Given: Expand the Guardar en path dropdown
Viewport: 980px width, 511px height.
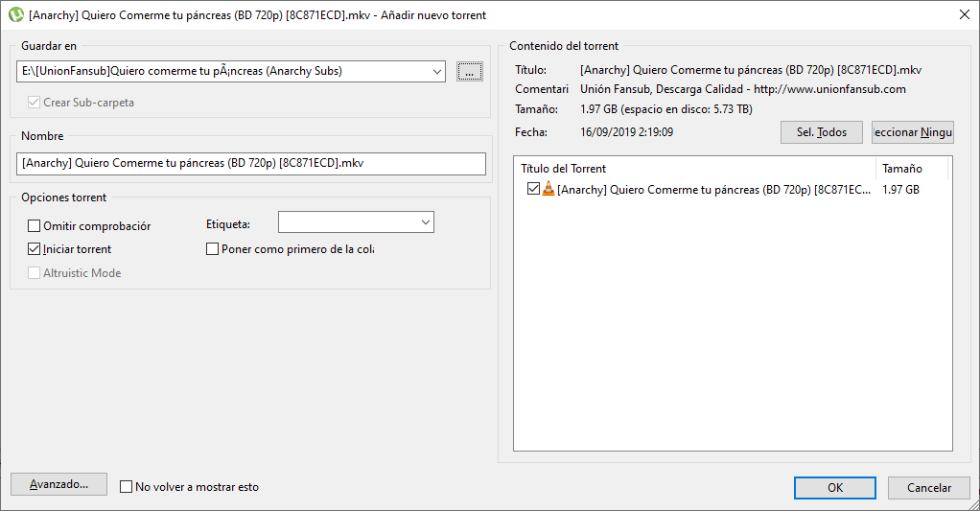Looking at the screenshot, I should 437,71.
